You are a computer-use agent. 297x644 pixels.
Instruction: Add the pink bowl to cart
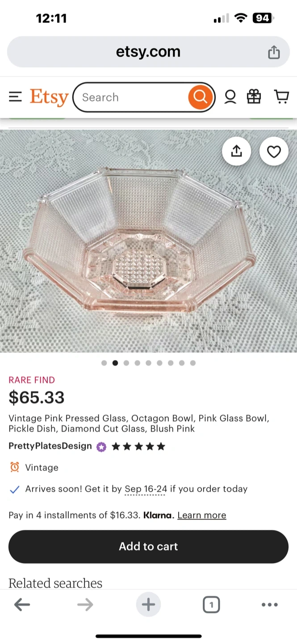tap(148, 547)
